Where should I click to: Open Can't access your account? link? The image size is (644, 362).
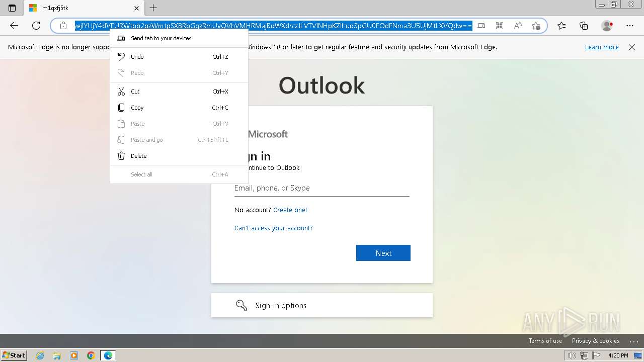(274, 228)
